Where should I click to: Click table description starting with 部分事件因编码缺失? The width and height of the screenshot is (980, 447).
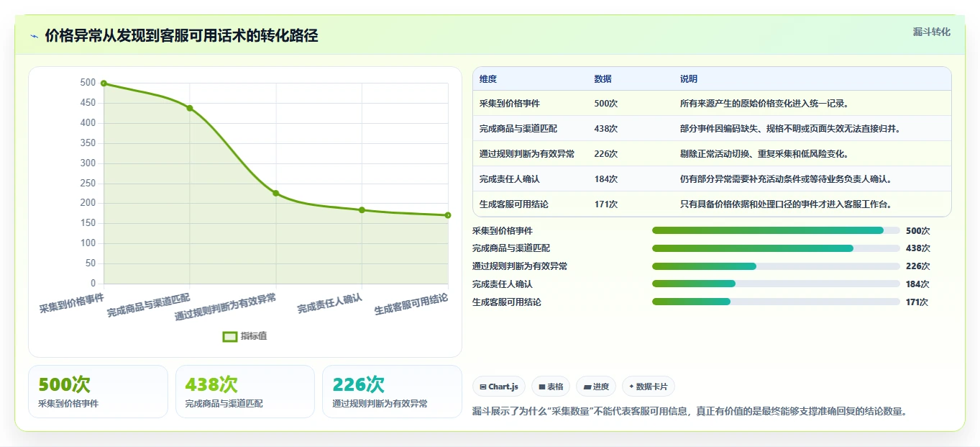coord(790,129)
